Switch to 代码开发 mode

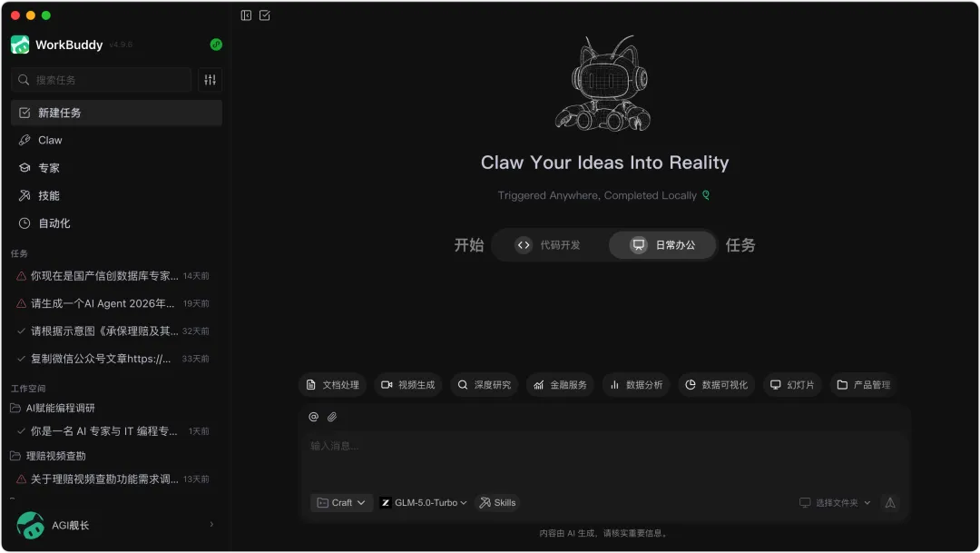548,244
